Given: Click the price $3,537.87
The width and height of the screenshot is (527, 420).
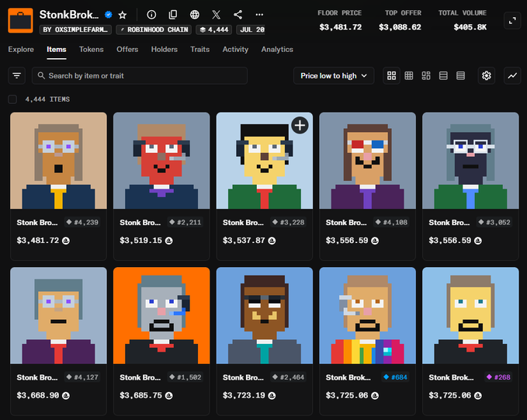Looking at the screenshot, I should click(x=244, y=241).
